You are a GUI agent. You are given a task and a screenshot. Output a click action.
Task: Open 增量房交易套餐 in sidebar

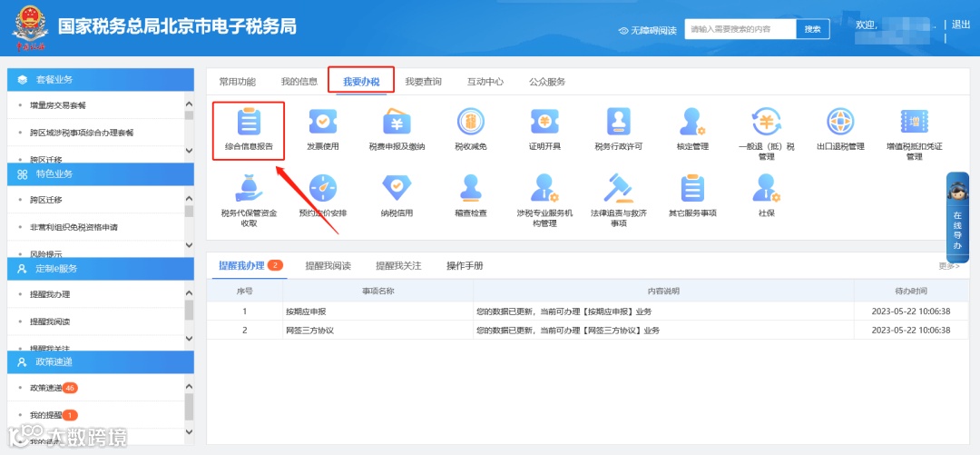point(58,105)
